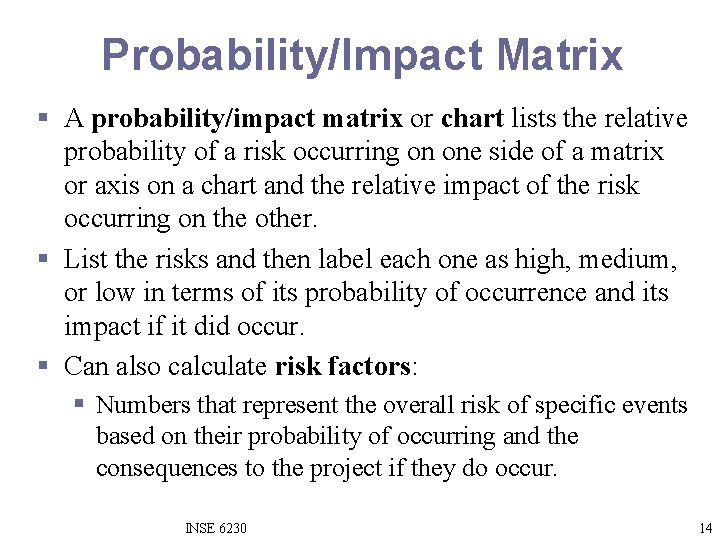Screen dimensions: 720x540
Task: Click the slide title "Probability/Impact Matrix"
Action: point(362,55)
